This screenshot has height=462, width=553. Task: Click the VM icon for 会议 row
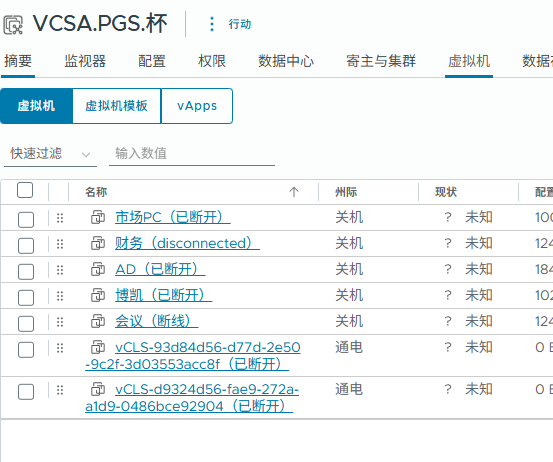point(98,322)
